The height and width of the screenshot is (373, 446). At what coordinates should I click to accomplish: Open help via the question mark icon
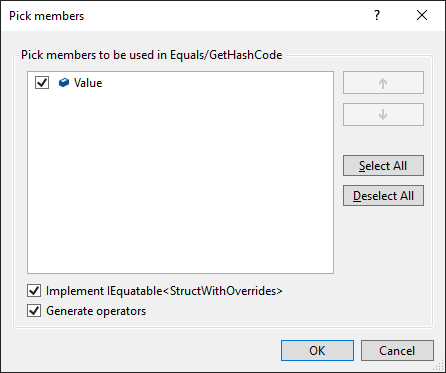click(x=377, y=15)
